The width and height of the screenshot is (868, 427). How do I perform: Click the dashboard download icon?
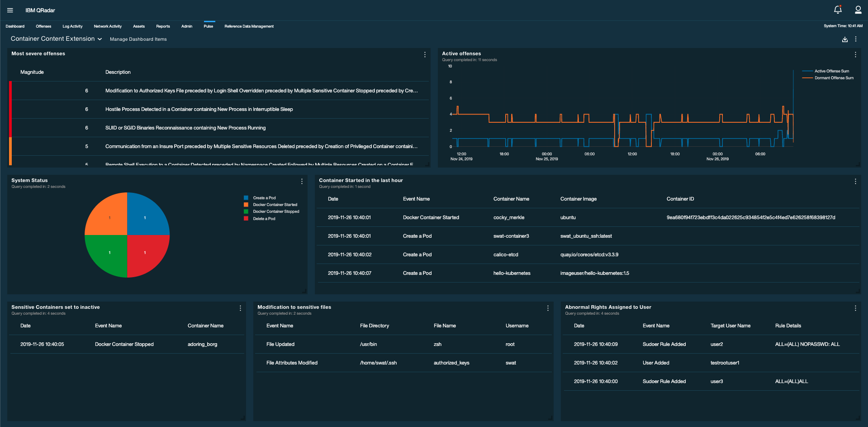tap(844, 39)
